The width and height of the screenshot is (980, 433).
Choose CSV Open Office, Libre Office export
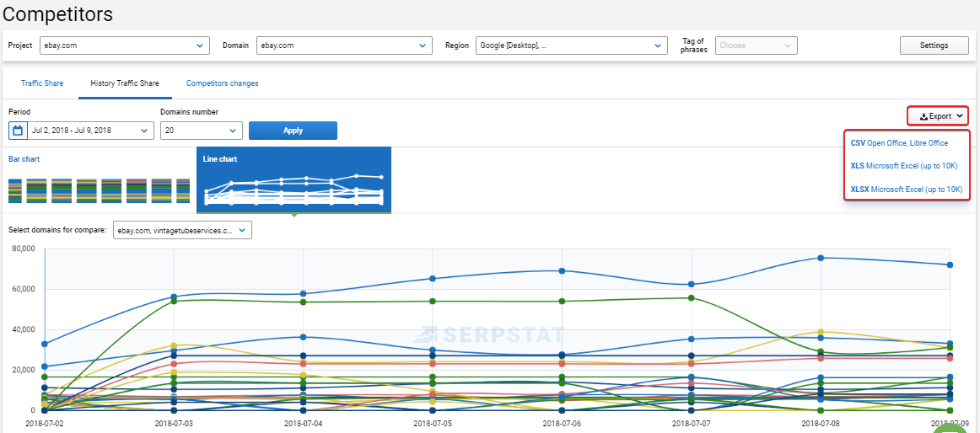point(899,143)
